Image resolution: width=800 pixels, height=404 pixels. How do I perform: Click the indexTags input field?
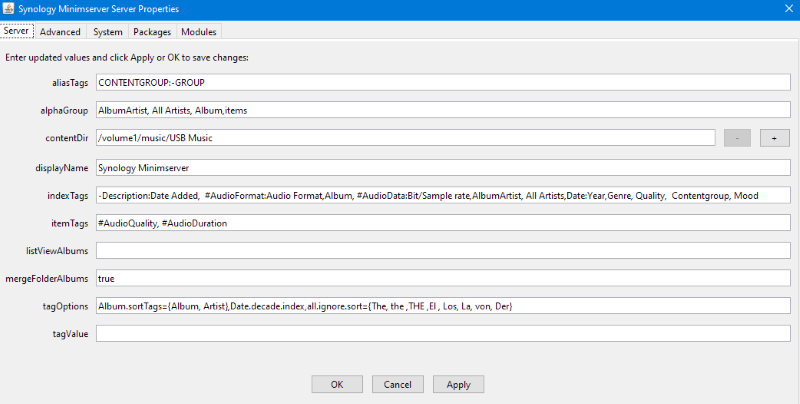443,195
